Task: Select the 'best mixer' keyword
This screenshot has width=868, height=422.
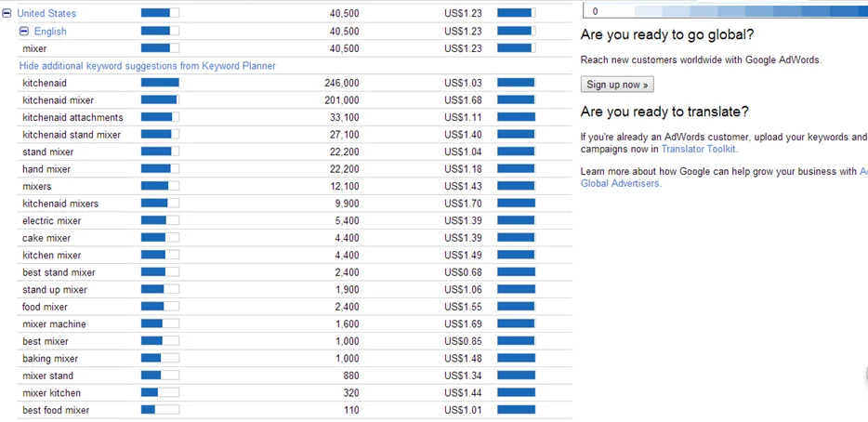Action: 46,341
